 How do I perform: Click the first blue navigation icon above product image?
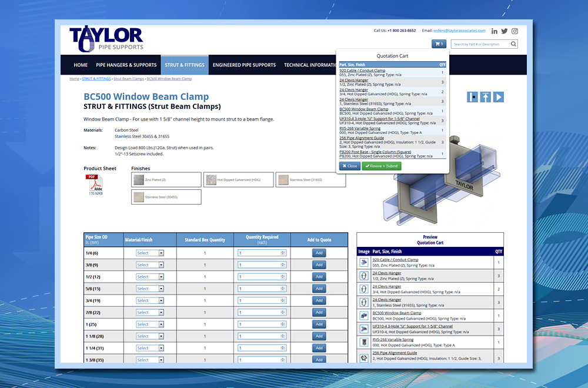pyautogui.click(x=473, y=97)
